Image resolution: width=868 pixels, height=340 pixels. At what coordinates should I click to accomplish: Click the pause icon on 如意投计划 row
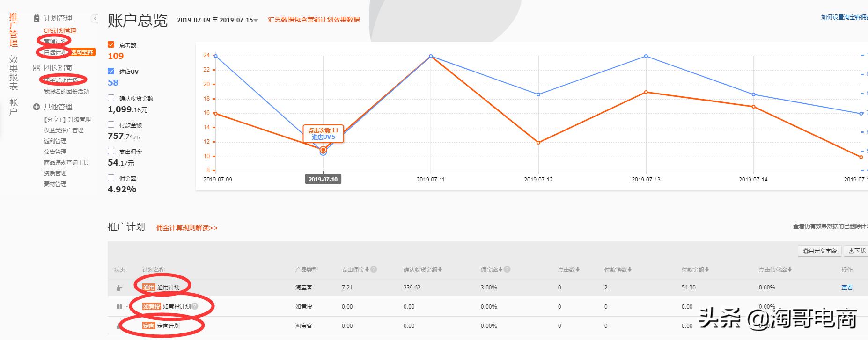(119, 307)
